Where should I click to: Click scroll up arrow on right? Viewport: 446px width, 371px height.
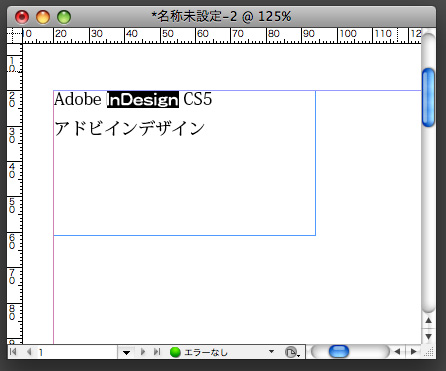point(429,320)
